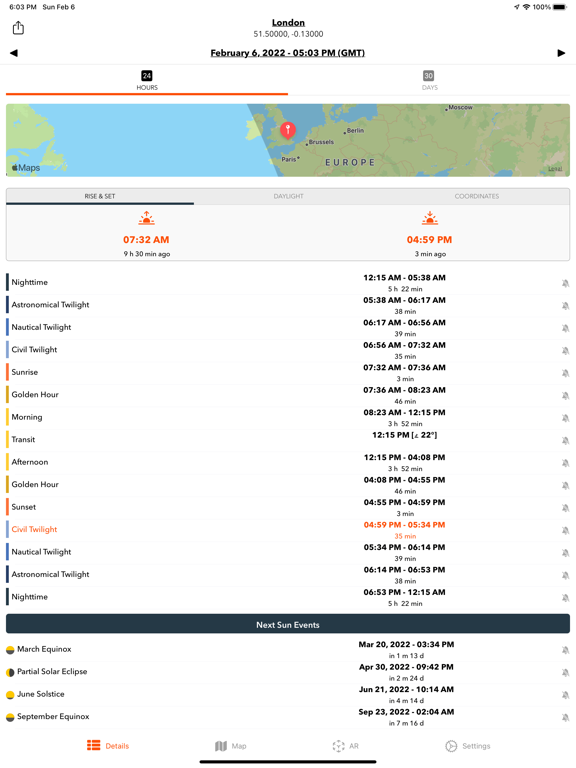
Task: Tap bell icon for highlighted Civil Twilight
Action: (565, 530)
